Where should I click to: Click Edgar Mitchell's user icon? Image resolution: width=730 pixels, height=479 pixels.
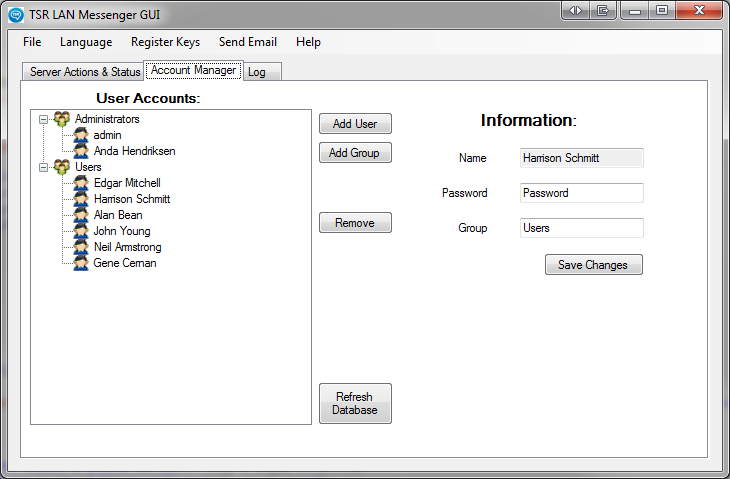[81, 183]
